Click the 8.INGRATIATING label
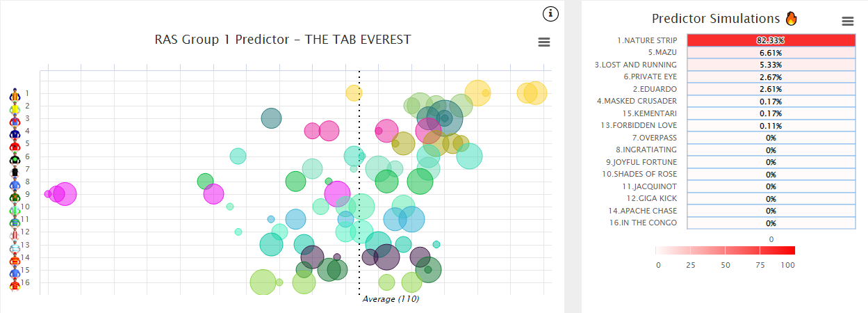This screenshot has height=313, width=868. pos(646,150)
